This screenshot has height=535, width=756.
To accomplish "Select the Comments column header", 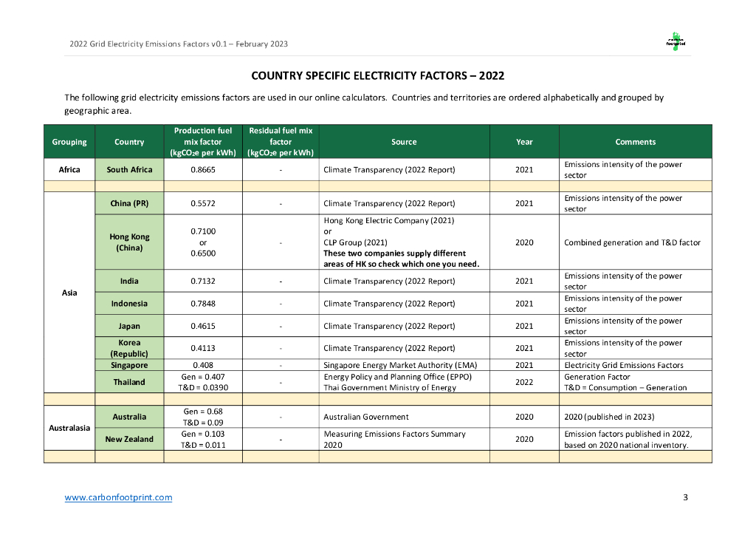I will [x=635, y=142].
